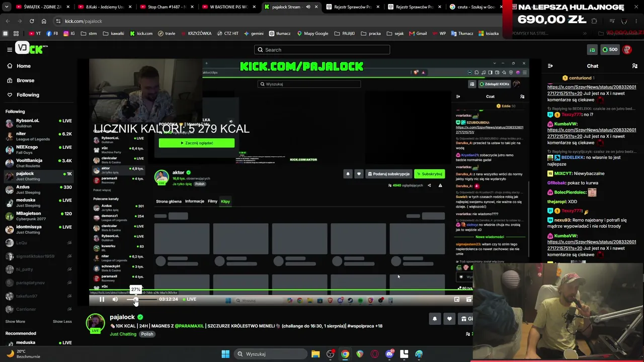Open the kick.com bookmark
644x362 pixels.
tap(141, 34)
